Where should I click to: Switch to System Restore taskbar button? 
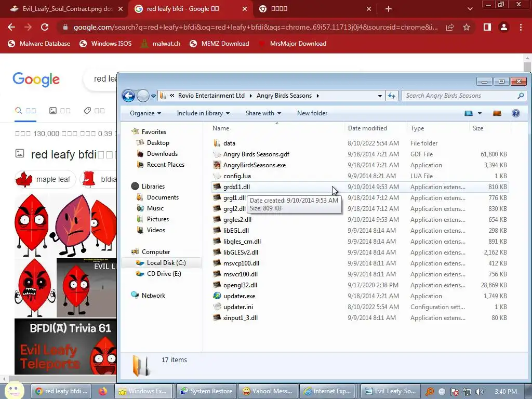[206, 391]
